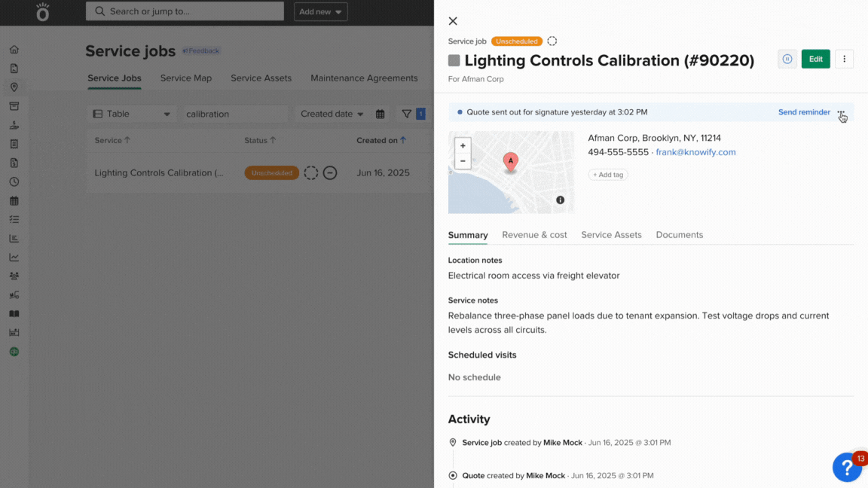This screenshot has height=488, width=868.
Task: Click the pause icon button near Edit
Action: click(x=787, y=59)
